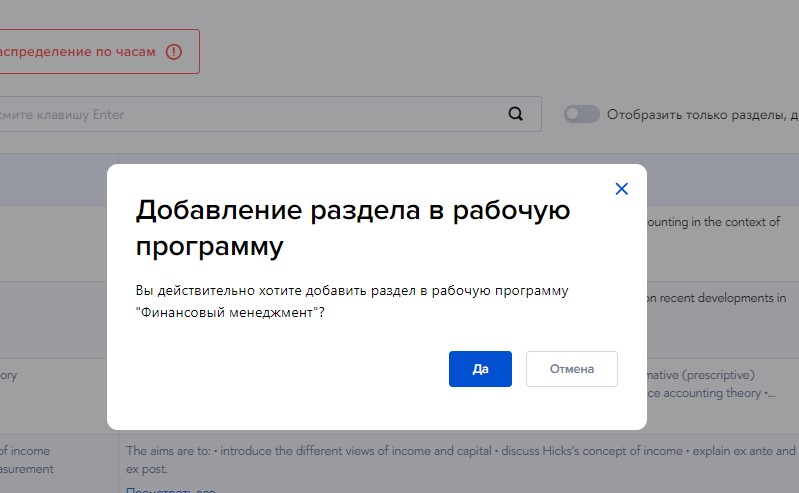Select the row starting 'The aims are to'
The image size is (799, 493).
pos(460,451)
